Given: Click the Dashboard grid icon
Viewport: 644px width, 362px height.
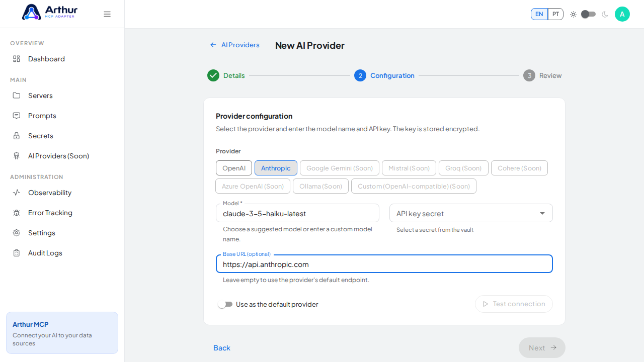Looking at the screenshot, I should click(x=17, y=59).
